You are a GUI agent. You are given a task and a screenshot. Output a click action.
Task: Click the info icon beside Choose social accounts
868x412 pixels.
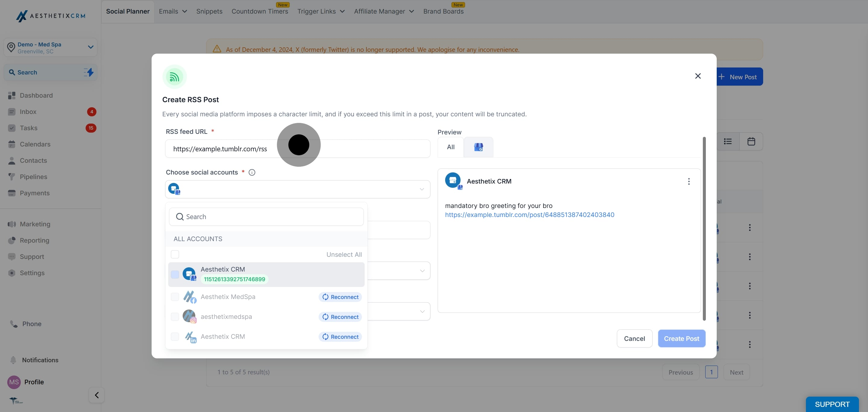252,172
